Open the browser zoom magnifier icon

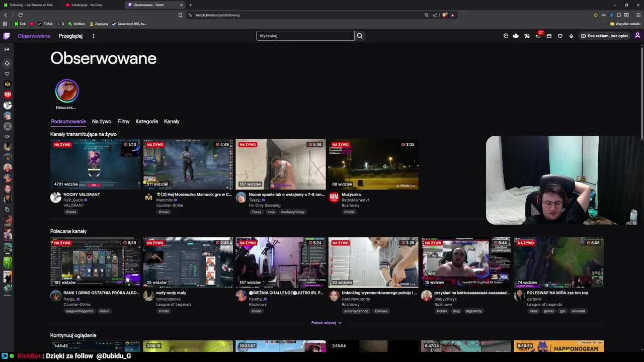coord(427,15)
